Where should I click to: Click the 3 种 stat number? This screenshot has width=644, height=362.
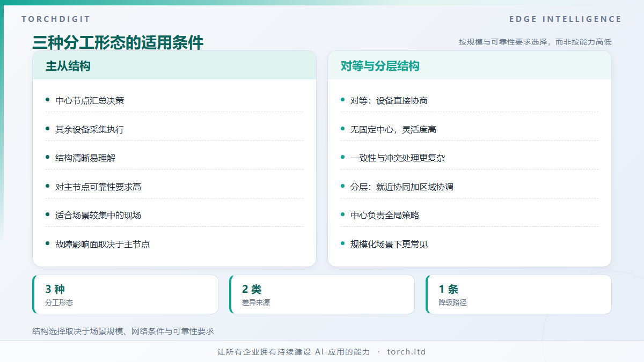[x=55, y=289]
